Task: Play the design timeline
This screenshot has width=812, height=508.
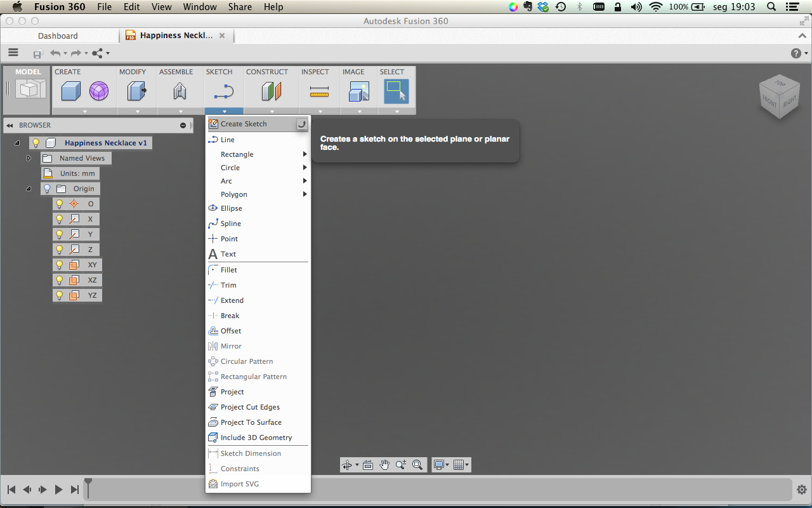Action: 58,490
